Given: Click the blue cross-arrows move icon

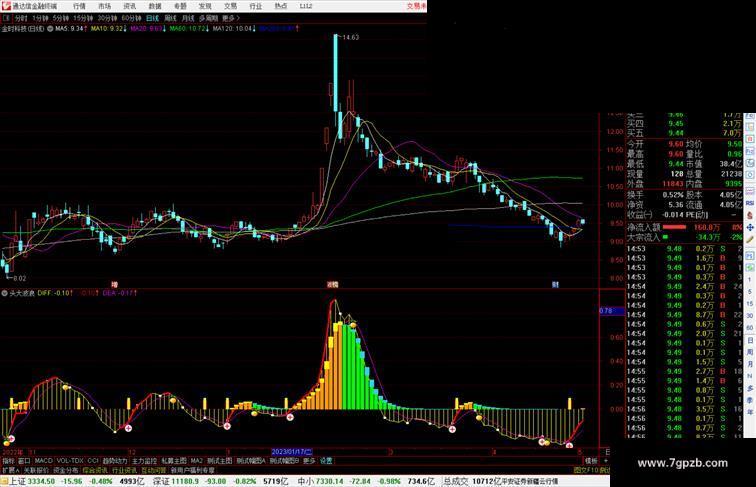Looking at the screenshot, I should (750, 227).
